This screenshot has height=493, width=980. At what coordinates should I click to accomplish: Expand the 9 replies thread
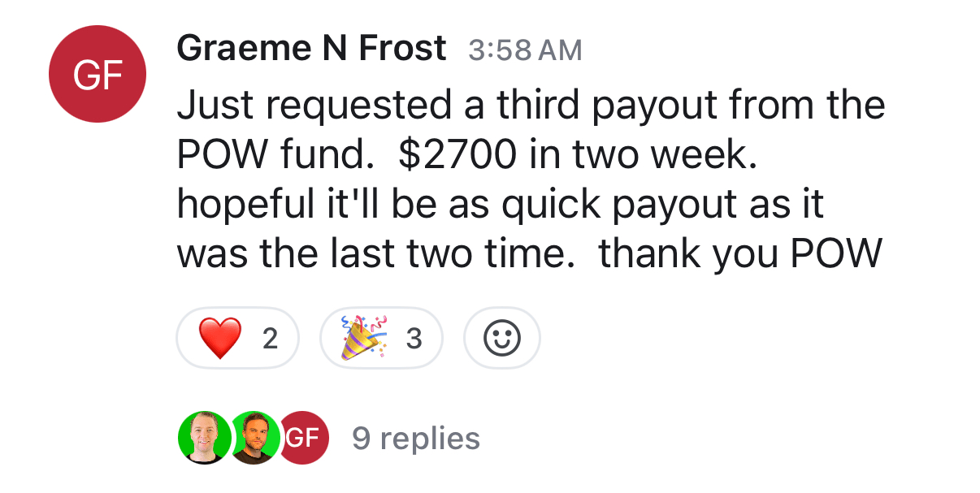415,439
